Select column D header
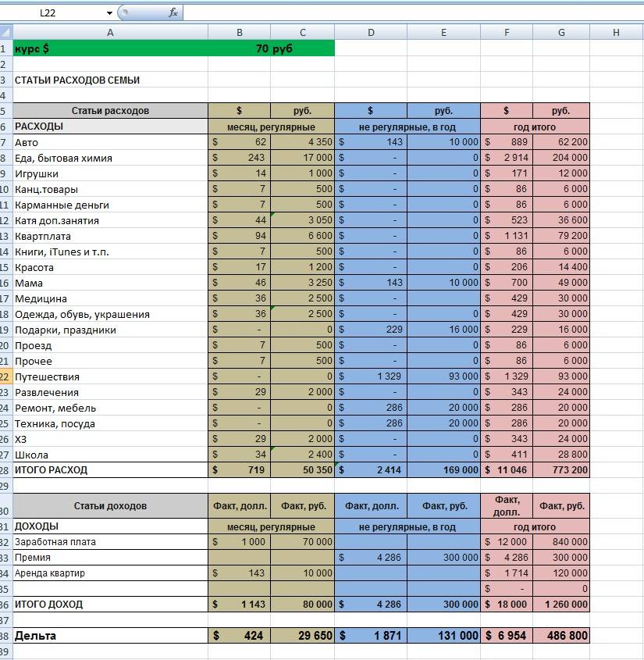This screenshot has width=644, height=660. tap(371, 32)
